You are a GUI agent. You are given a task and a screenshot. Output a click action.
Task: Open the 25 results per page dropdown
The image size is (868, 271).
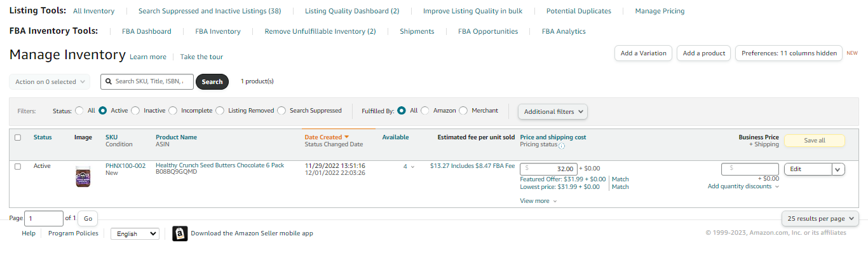pyautogui.click(x=820, y=218)
